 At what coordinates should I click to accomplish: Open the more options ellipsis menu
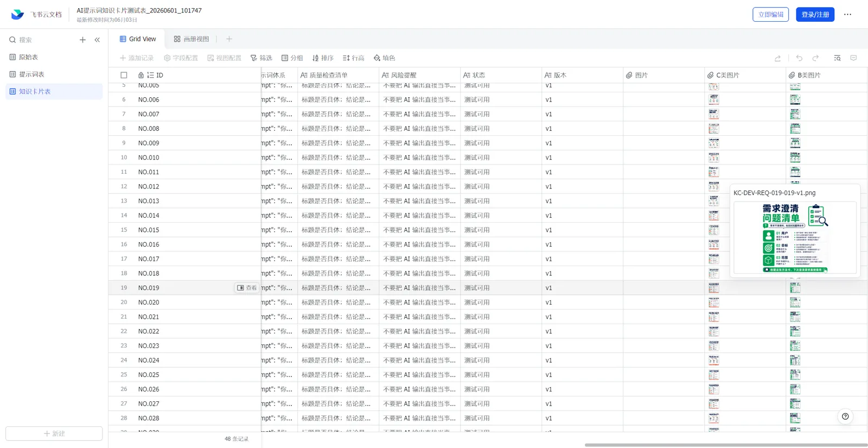coord(847,15)
